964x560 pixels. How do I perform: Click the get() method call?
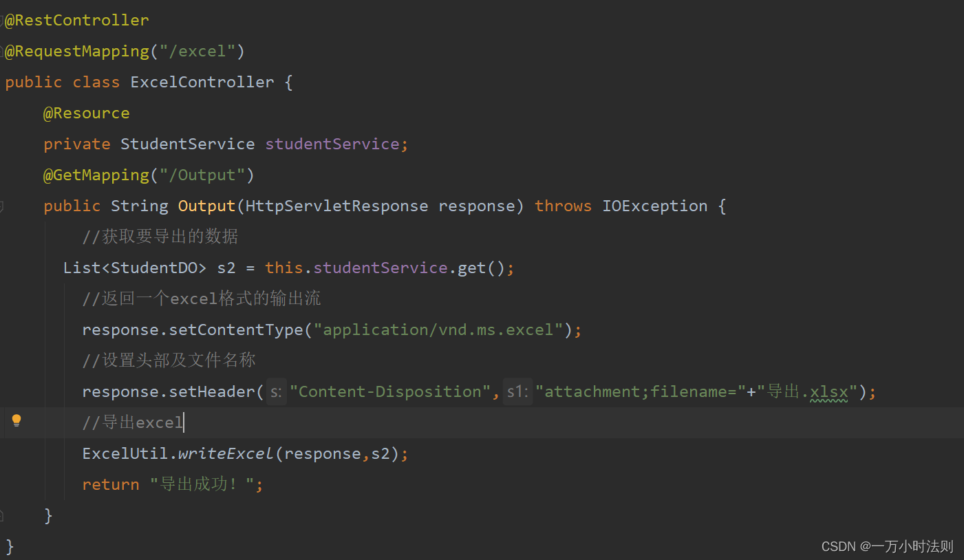click(482, 268)
